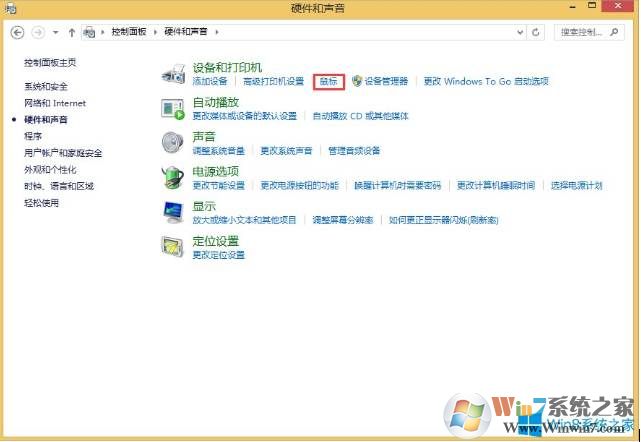Click 放大或缩小文本和其他项目 link

pos(244,220)
